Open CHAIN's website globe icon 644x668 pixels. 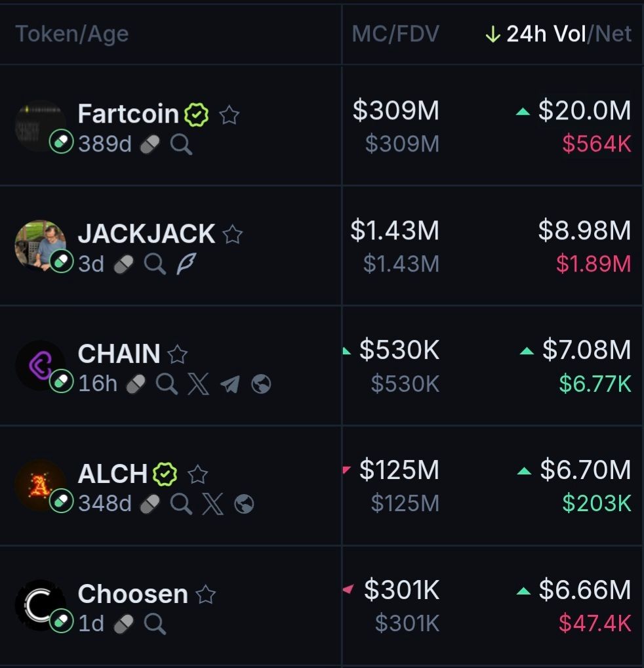pyautogui.click(x=261, y=384)
